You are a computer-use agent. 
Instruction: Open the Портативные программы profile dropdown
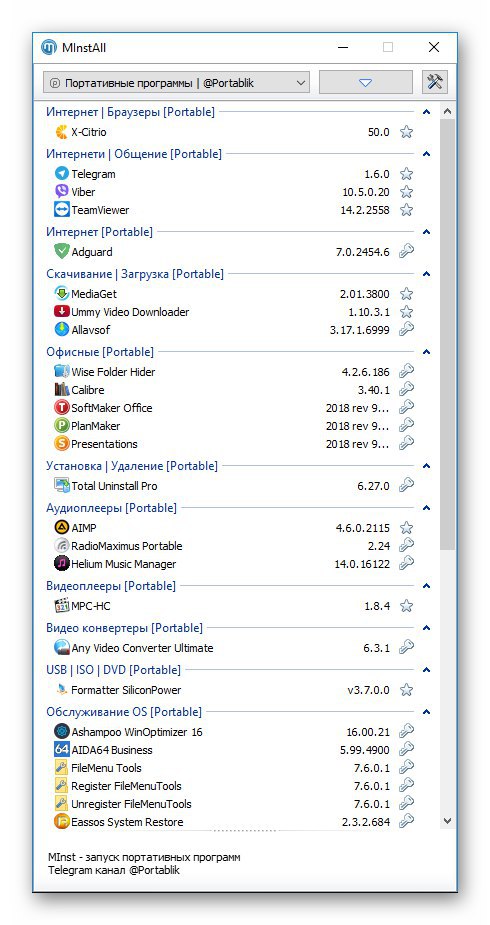pos(176,83)
